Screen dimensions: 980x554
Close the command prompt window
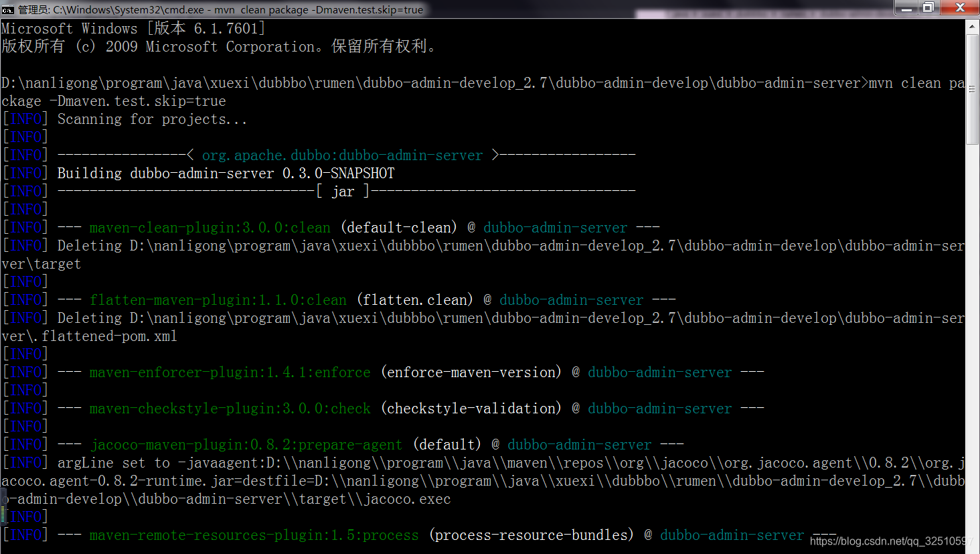(960, 7)
